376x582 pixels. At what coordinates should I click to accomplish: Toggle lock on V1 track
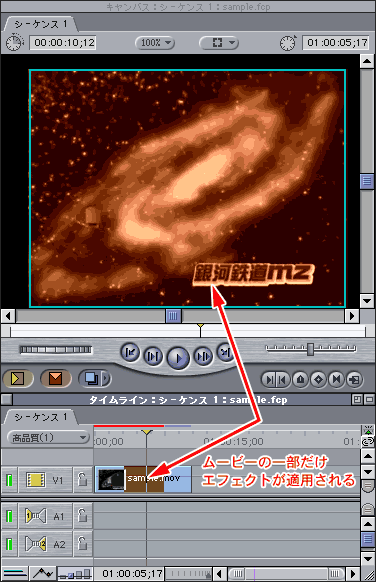[x=82, y=480]
